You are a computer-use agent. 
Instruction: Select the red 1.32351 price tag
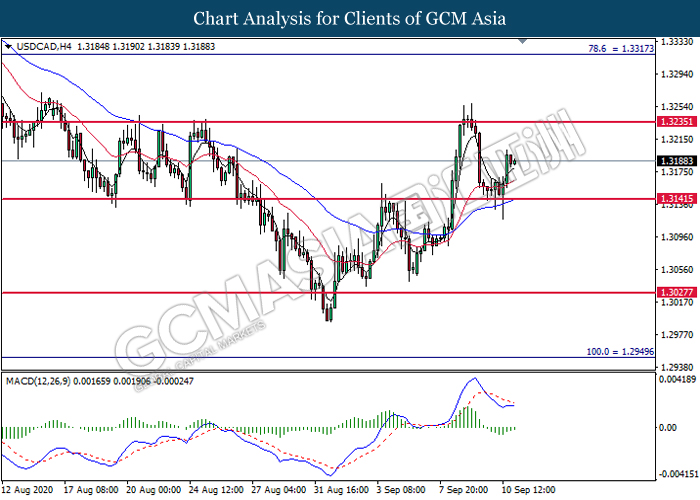tap(677, 121)
